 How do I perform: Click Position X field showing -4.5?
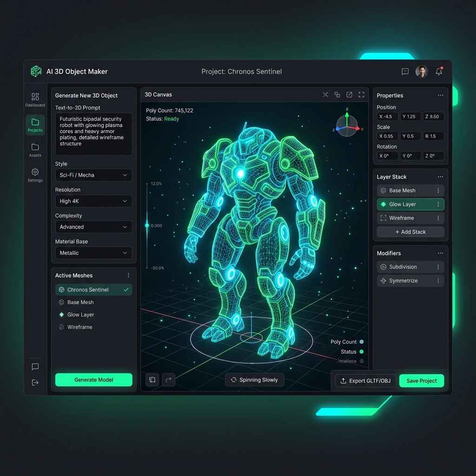click(387, 117)
